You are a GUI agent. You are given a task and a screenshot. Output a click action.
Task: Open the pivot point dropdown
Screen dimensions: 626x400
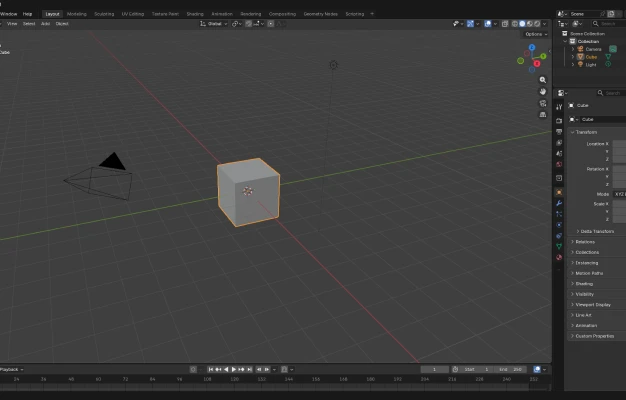tap(237, 24)
